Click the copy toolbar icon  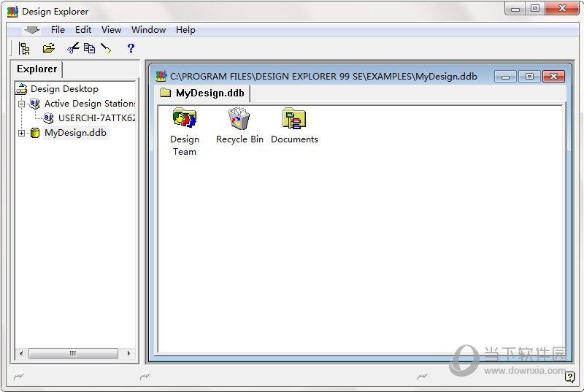[89, 48]
